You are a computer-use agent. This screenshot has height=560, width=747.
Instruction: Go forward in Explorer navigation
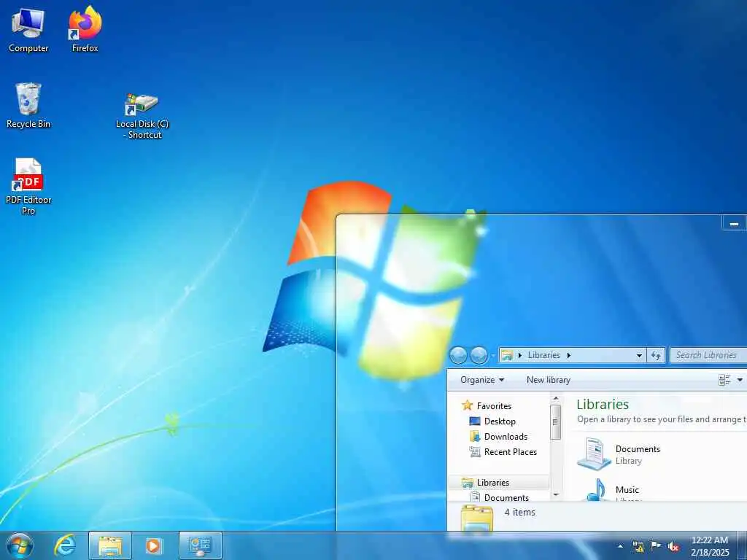[479, 355]
